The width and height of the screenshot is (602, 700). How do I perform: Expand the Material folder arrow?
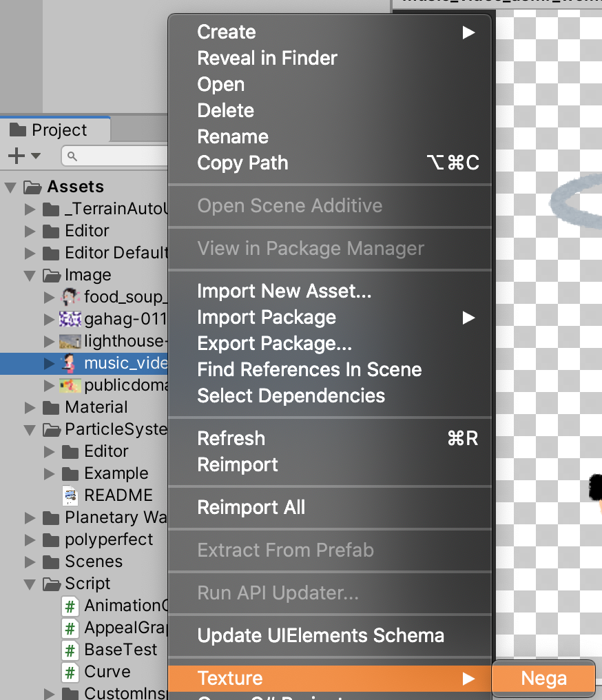point(30,407)
